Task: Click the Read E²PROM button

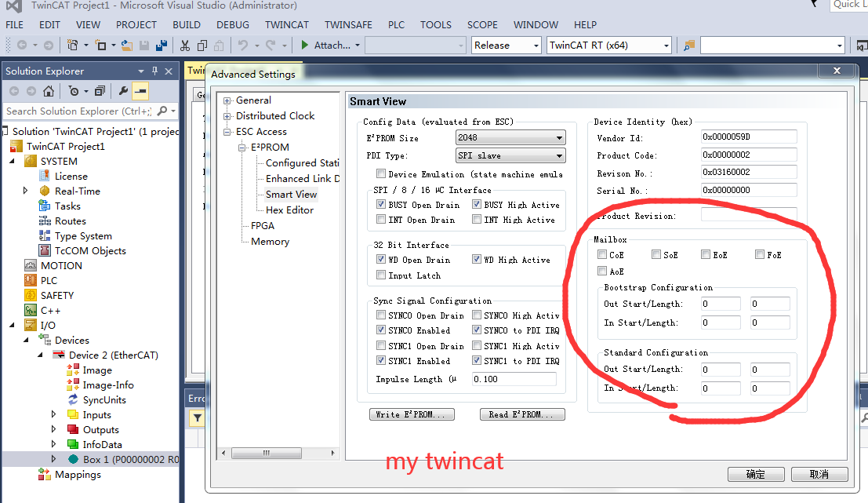Action: [522, 414]
